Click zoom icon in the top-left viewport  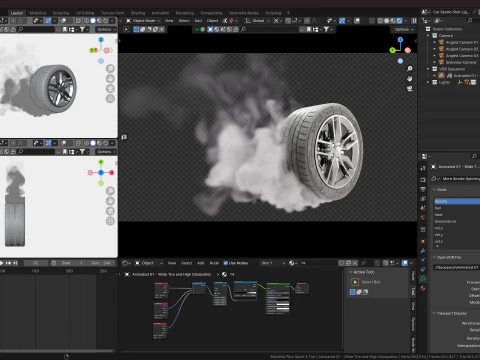click(110, 69)
